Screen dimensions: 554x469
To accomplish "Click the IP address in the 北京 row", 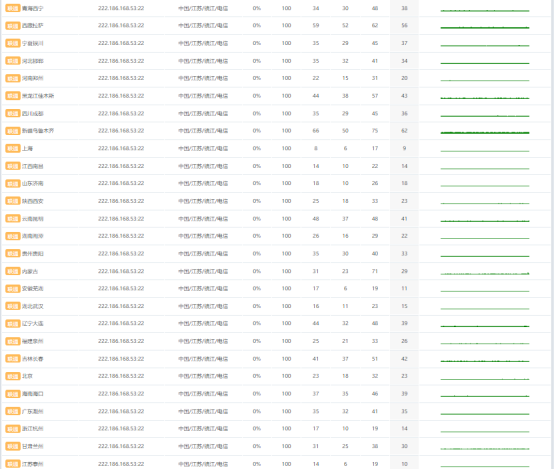I will click(x=121, y=376).
